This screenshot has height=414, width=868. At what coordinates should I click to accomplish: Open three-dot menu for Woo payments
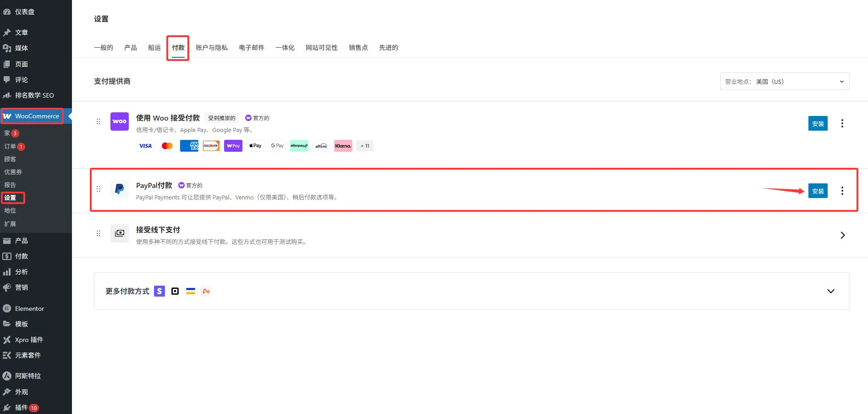[842, 123]
